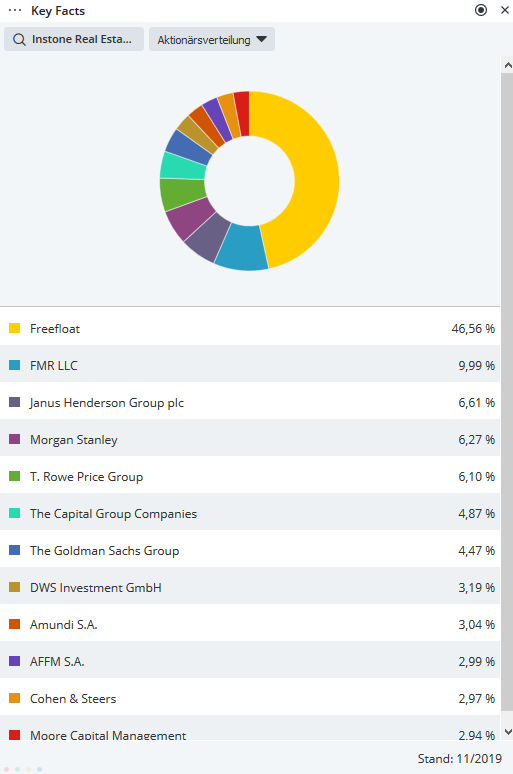Open the three-dot panel menu

point(15,10)
